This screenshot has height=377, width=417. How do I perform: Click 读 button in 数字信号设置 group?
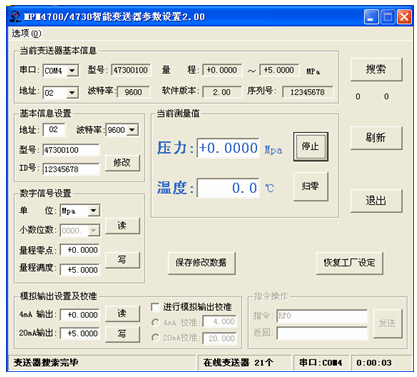click(122, 226)
